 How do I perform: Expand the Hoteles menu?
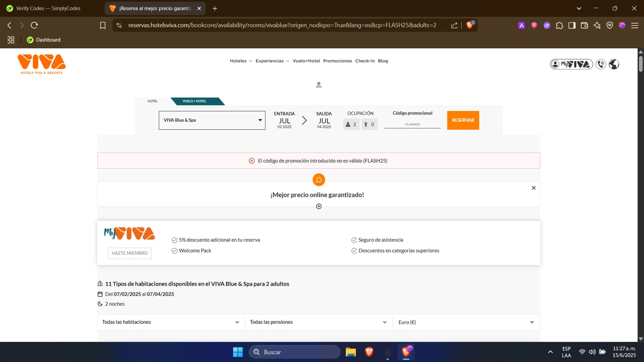tap(241, 61)
